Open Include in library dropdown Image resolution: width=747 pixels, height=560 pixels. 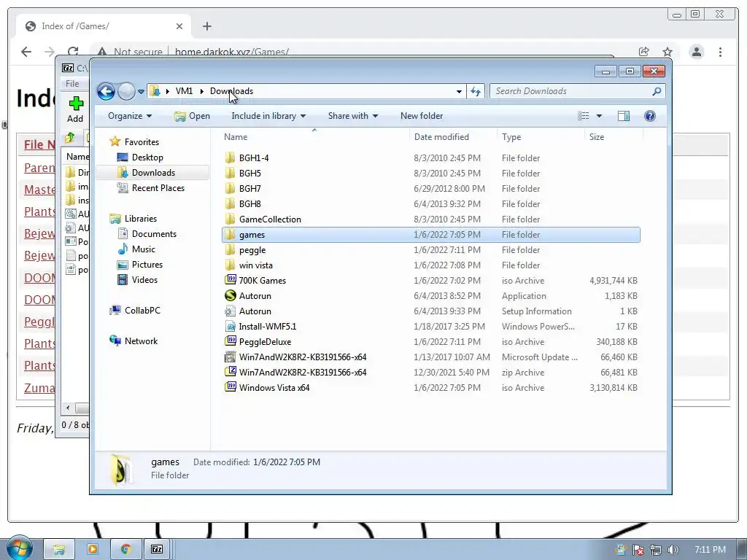268,116
